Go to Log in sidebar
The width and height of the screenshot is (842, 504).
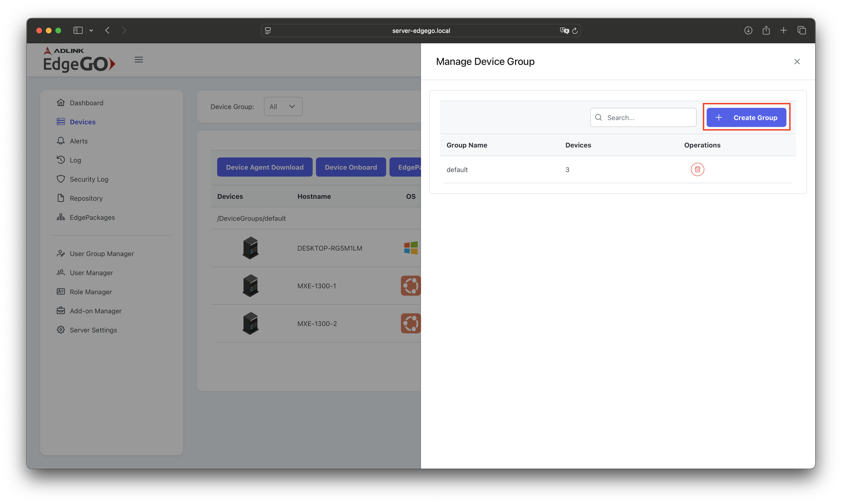pyautogui.click(x=75, y=160)
